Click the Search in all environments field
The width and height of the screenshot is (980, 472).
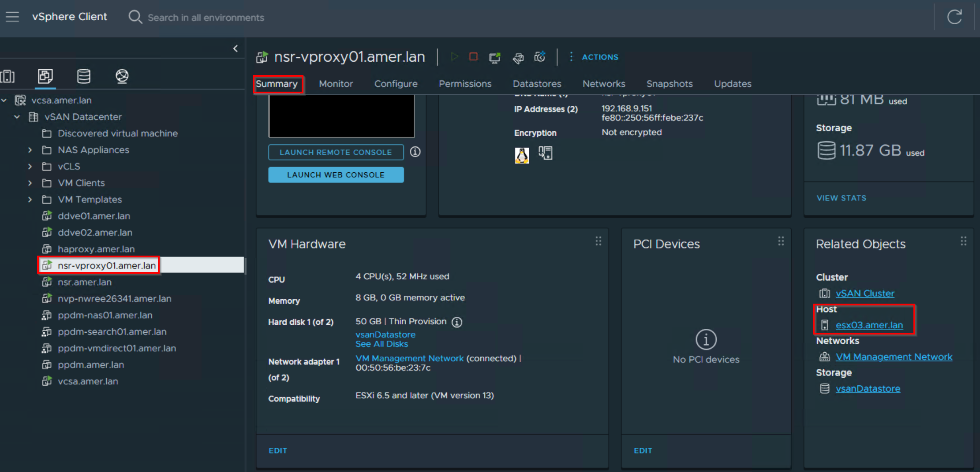point(206,17)
